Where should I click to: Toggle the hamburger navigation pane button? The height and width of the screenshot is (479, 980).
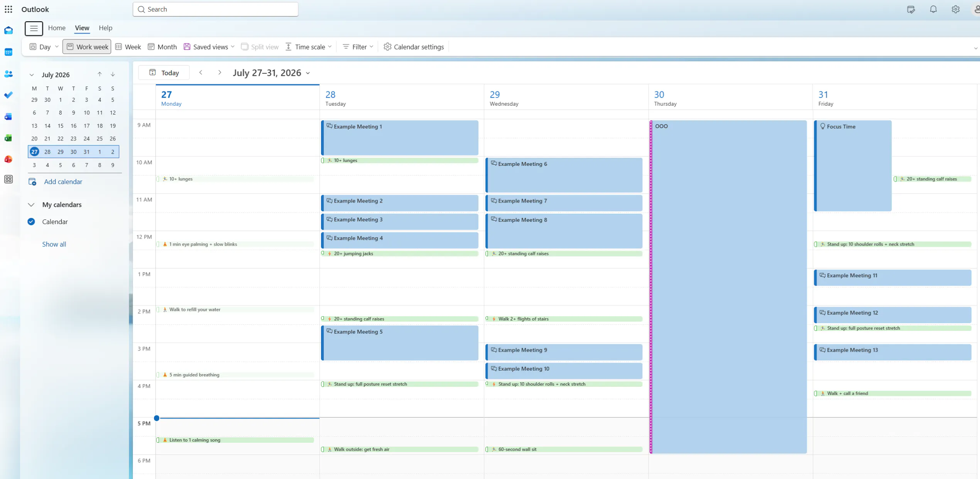click(34, 28)
